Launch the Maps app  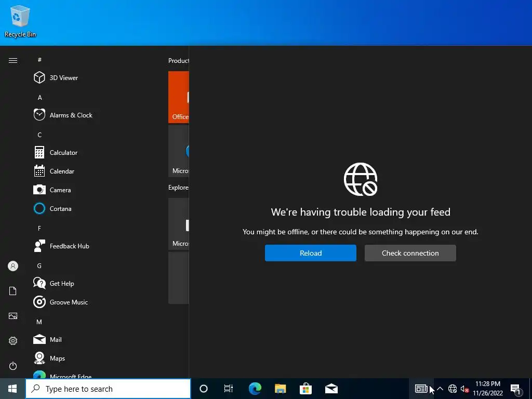point(49,358)
